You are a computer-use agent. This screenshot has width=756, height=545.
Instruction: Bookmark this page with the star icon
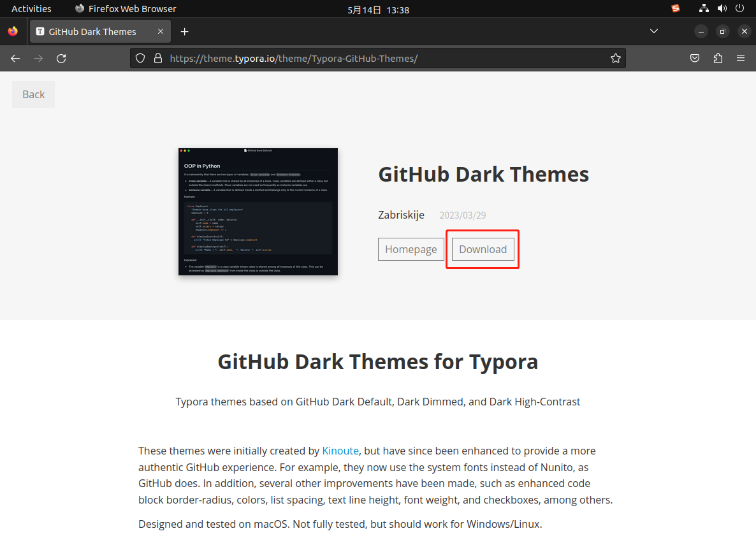point(616,59)
